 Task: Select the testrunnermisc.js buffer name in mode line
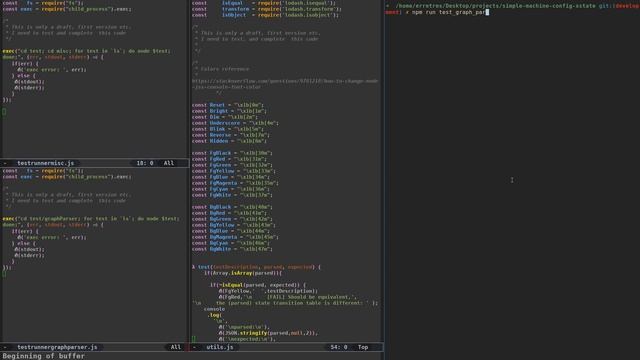[45, 163]
